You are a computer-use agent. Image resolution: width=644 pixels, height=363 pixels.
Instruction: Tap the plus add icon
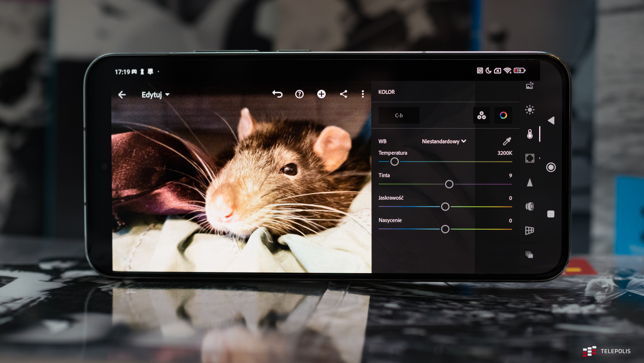coord(321,94)
